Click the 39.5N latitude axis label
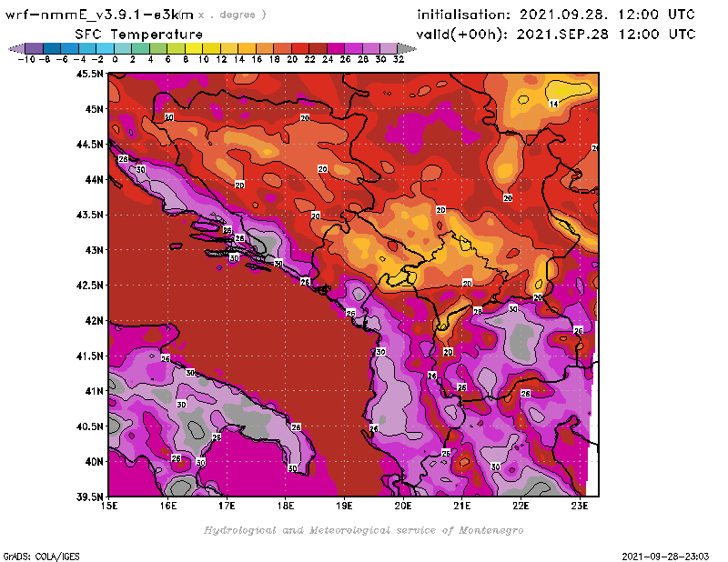The image size is (728, 562). (x=89, y=497)
